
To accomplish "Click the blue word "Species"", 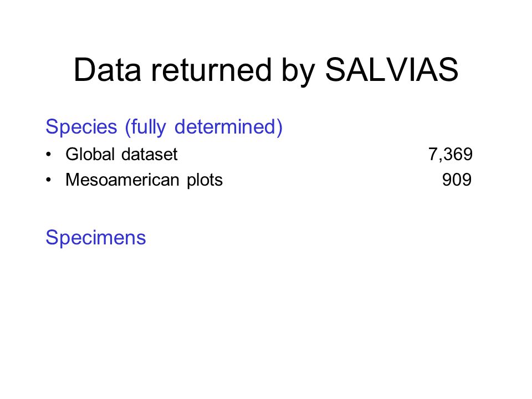I will click(81, 128).
